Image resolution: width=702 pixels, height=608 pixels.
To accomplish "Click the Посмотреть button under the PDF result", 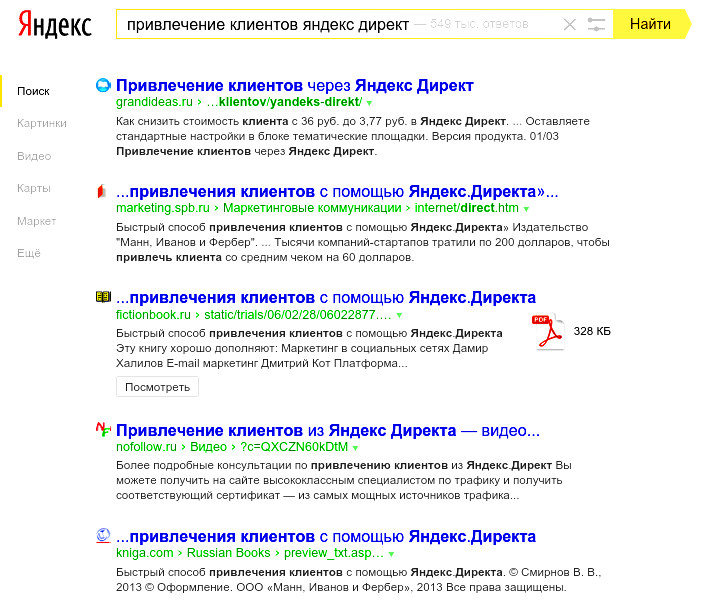I will (157, 387).
